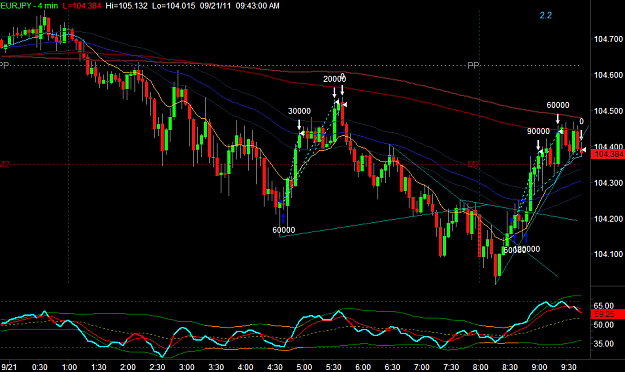This screenshot has height=372, width=625.
Task: Select the 5:00 time axis label
Action: pos(304,367)
